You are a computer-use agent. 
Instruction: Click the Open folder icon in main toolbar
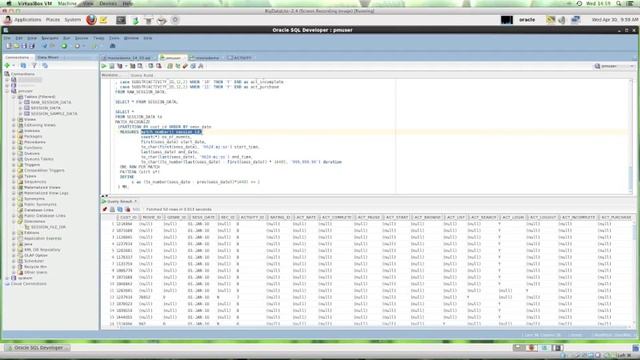point(16,46)
